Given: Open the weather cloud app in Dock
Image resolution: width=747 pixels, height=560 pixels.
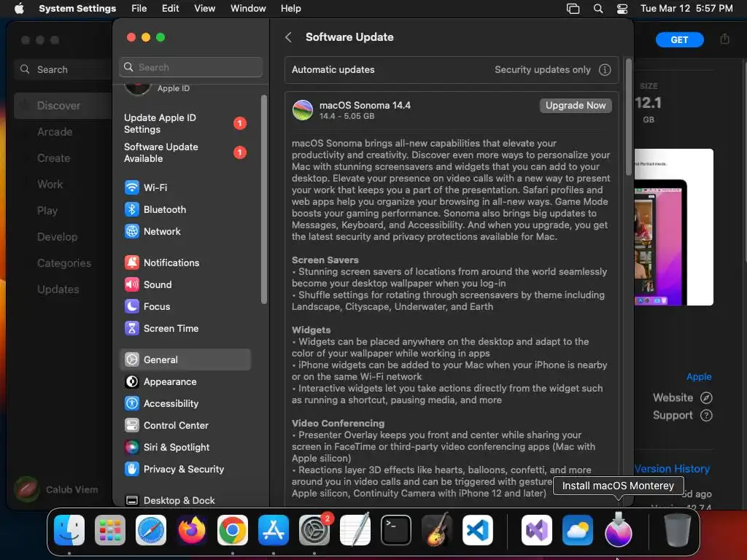Looking at the screenshot, I should [578, 530].
